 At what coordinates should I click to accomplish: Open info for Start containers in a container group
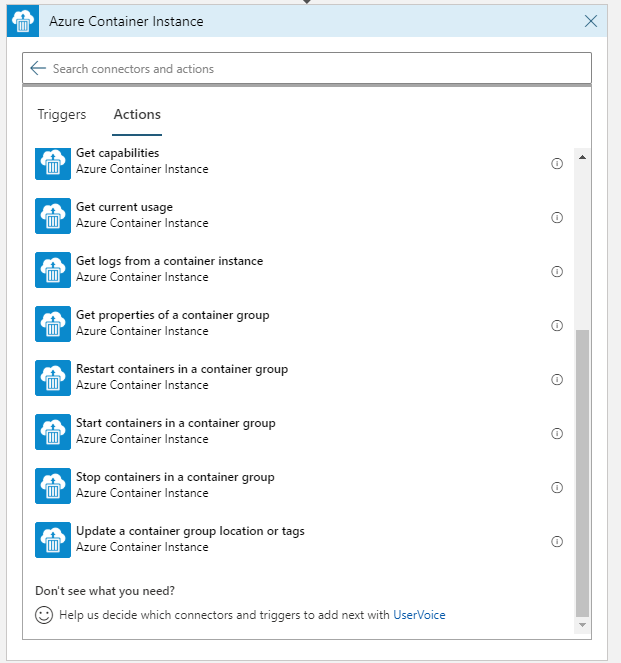pyautogui.click(x=557, y=434)
